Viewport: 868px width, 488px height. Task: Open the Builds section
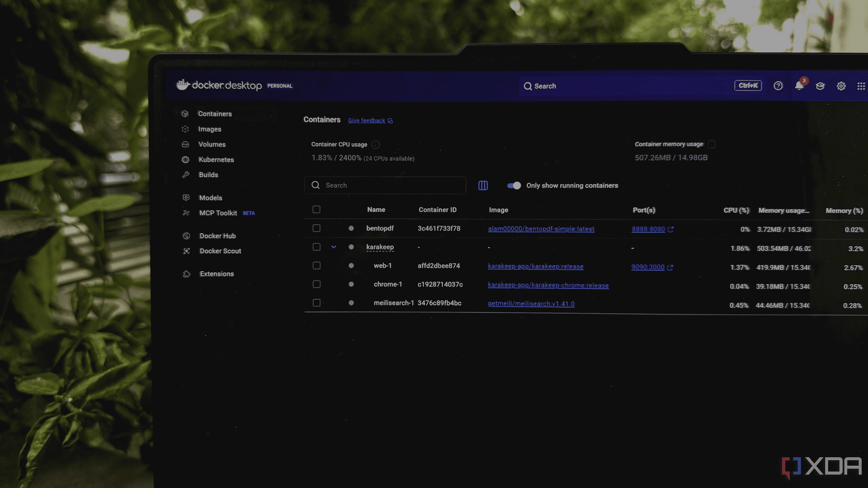click(208, 174)
